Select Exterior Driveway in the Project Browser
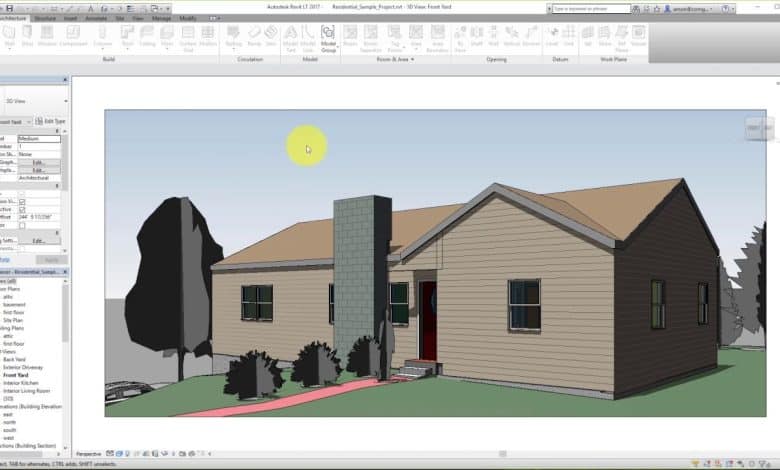780x470 pixels. point(23,367)
